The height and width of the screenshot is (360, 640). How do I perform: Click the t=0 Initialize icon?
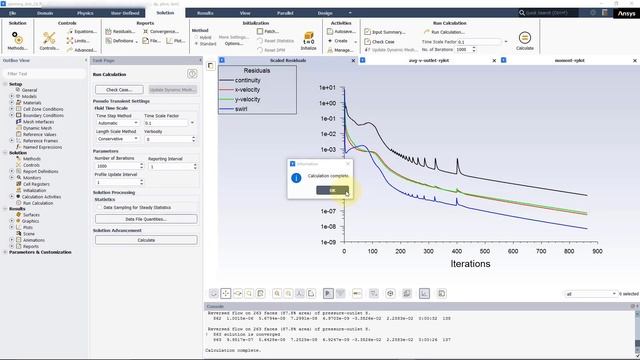(309, 41)
